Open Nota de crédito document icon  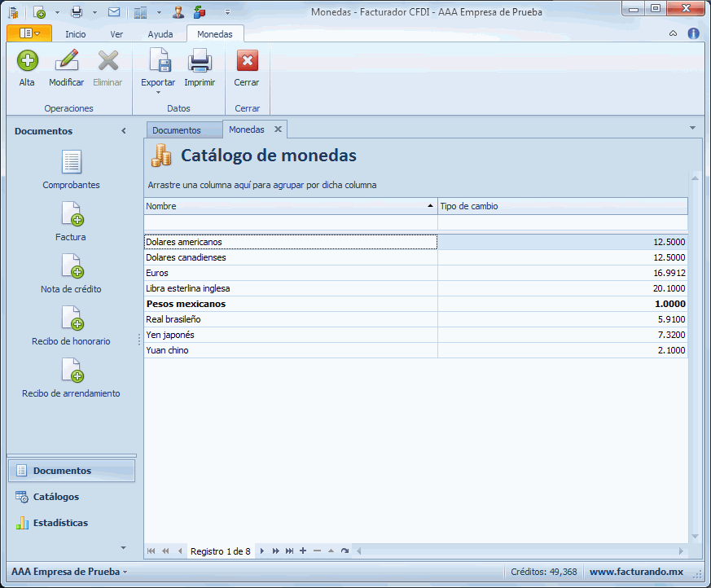tap(72, 267)
